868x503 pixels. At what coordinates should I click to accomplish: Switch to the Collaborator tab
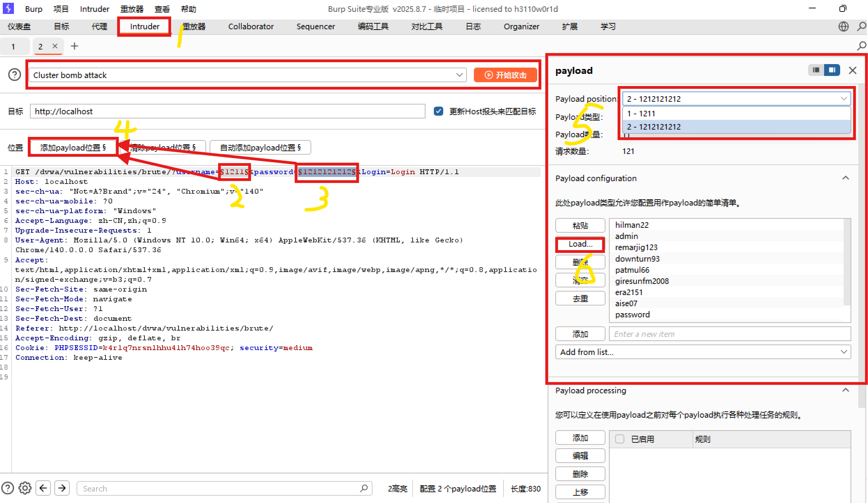[251, 26]
